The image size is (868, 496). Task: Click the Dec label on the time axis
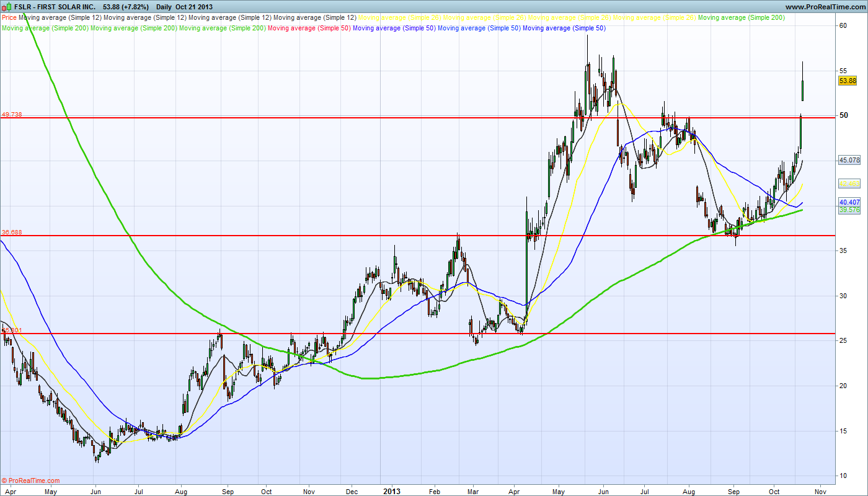tap(351, 491)
